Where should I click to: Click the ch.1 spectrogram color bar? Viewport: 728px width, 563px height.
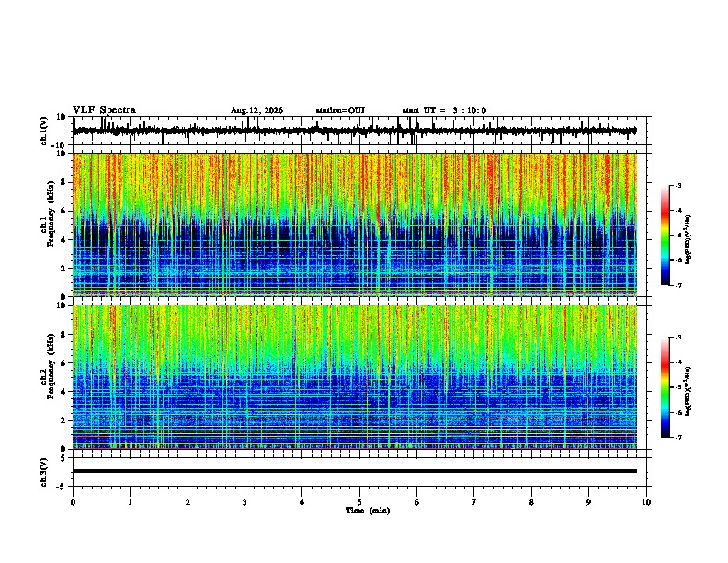tap(665, 236)
